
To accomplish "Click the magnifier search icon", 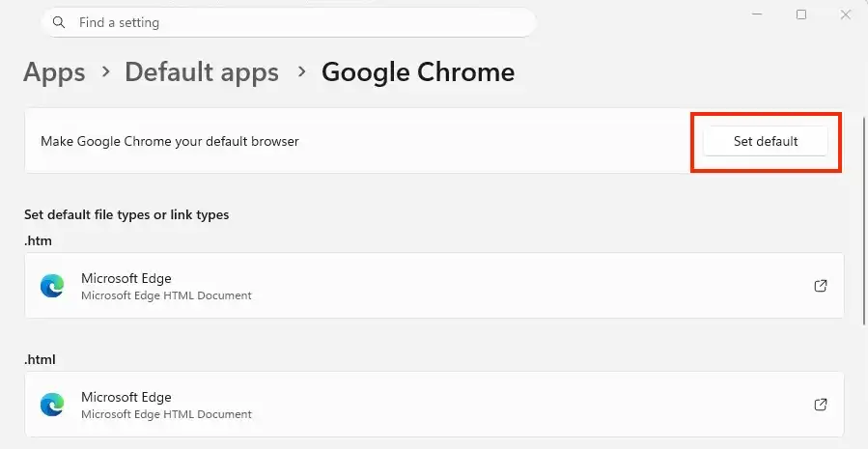I will point(59,22).
